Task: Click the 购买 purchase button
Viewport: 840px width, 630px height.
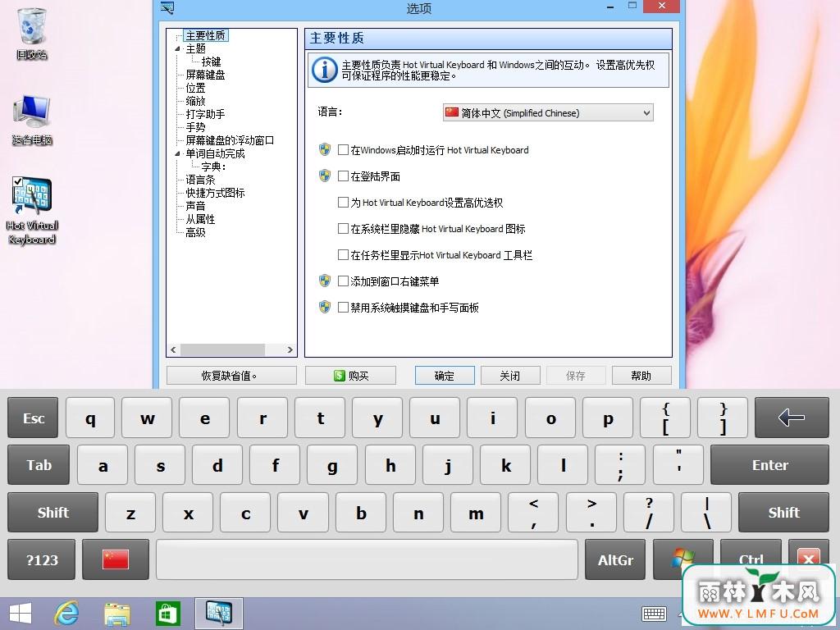Action: point(350,376)
